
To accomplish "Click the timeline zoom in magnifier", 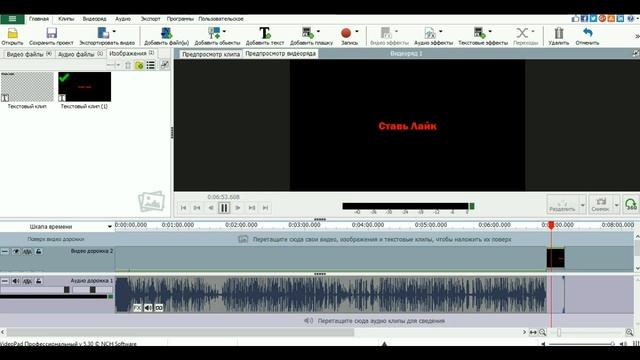I will click(x=629, y=332).
